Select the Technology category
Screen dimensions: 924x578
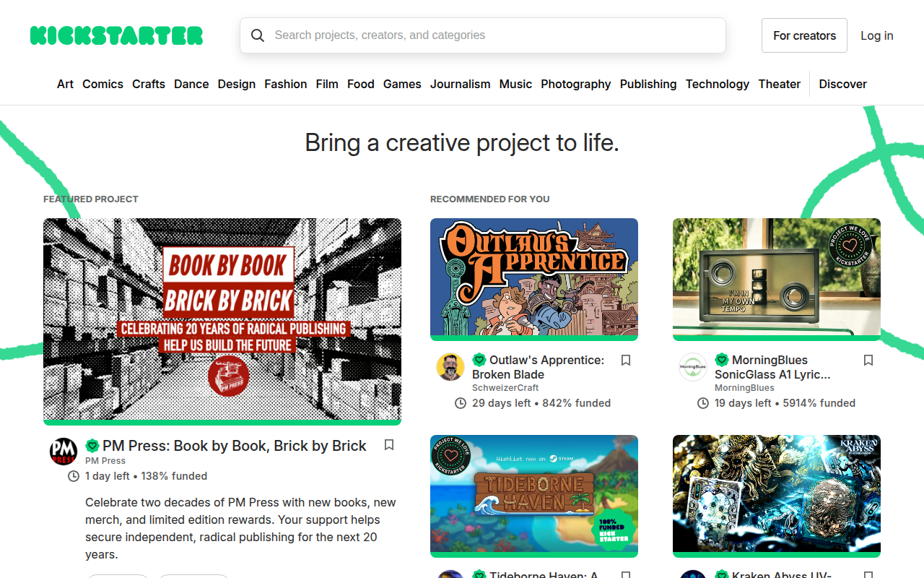coord(718,84)
